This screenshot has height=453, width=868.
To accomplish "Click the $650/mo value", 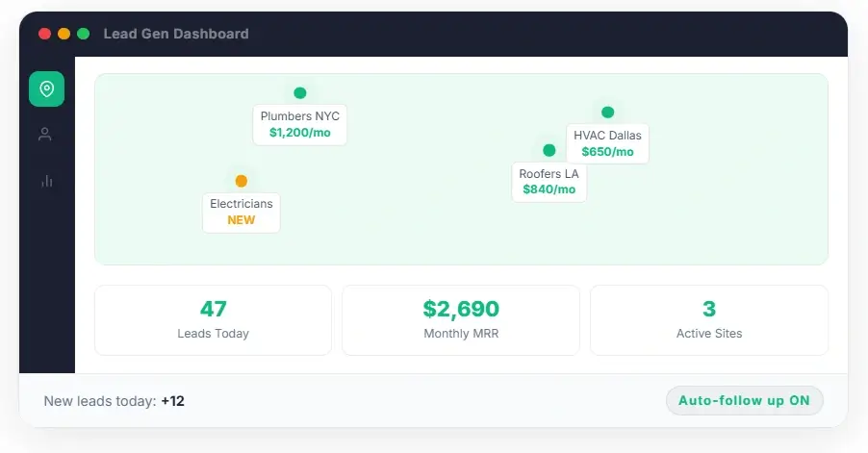I will click(607, 152).
